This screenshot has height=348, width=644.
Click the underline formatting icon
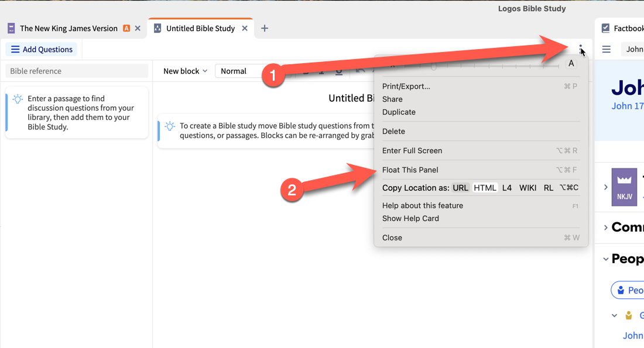point(339,71)
